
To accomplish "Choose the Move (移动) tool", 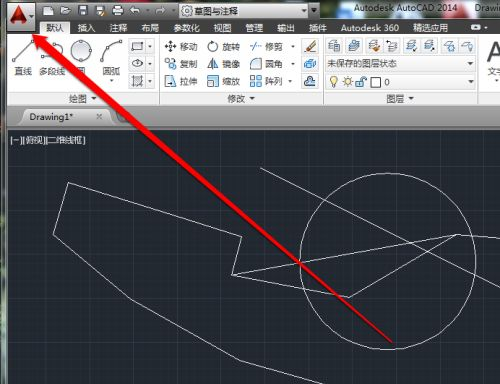I will click(x=181, y=47).
